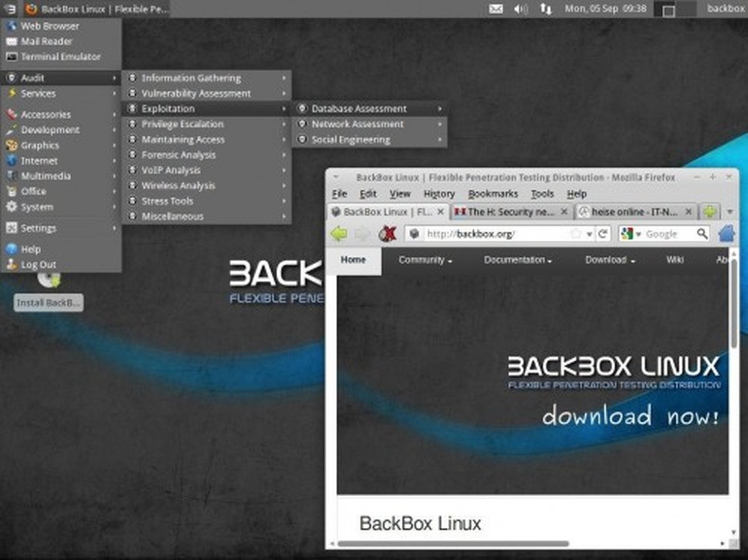Click the Web Browser globe icon

[x=11, y=26]
